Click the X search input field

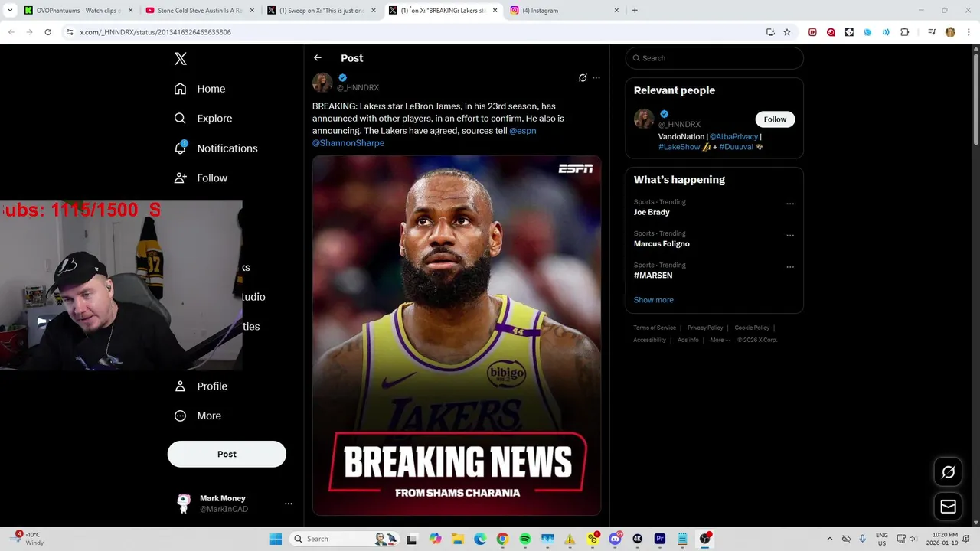714,58
